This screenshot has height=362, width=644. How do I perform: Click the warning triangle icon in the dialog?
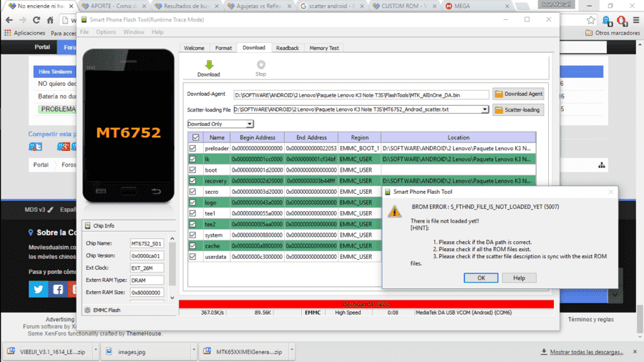click(395, 211)
